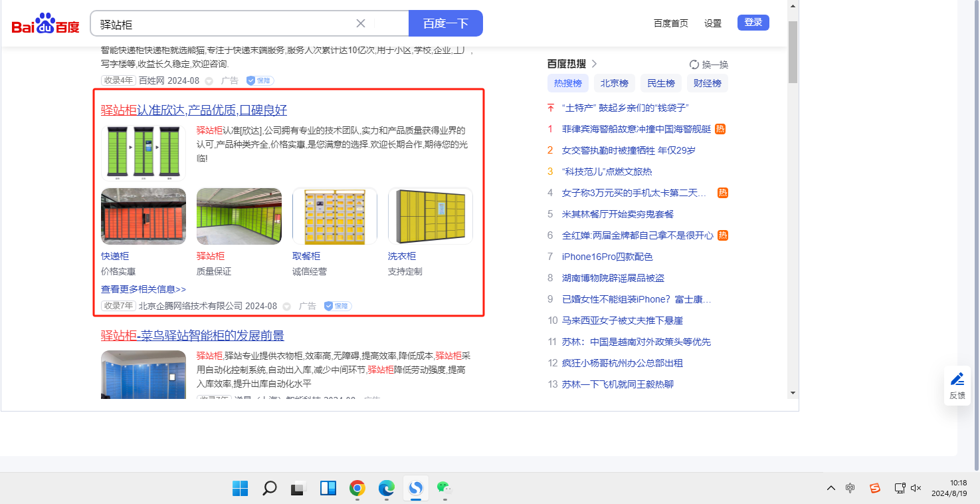Open the yellow 洗衣柜 thumbnail
980x504 pixels.
click(x=431, y=216)
